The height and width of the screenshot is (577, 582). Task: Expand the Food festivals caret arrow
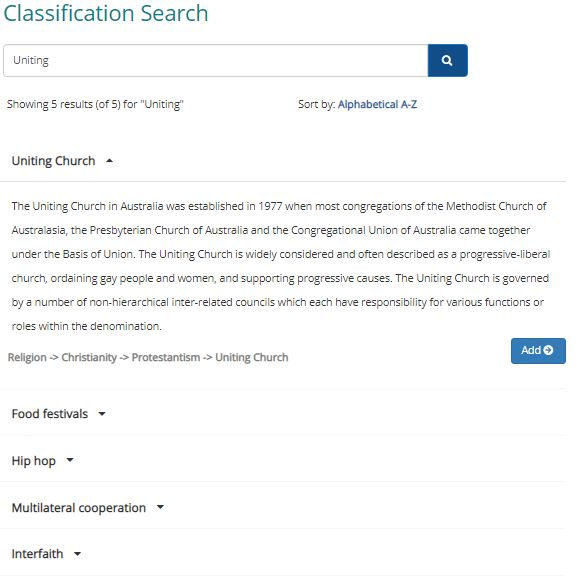[x=102, y=414]
